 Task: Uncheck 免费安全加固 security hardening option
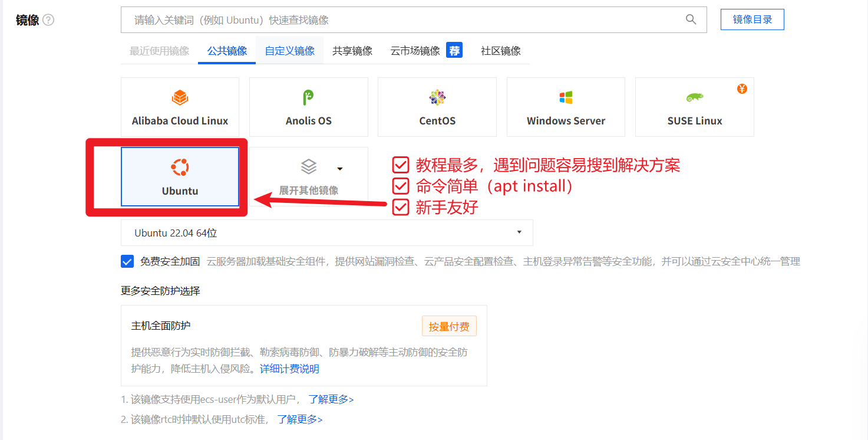[127, 261]
